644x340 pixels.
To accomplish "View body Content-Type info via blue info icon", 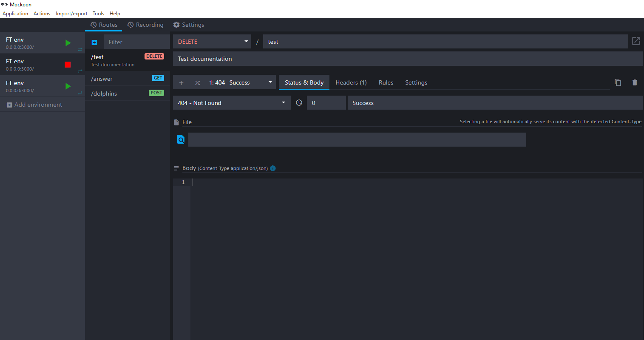I will (x=272, y=168).
